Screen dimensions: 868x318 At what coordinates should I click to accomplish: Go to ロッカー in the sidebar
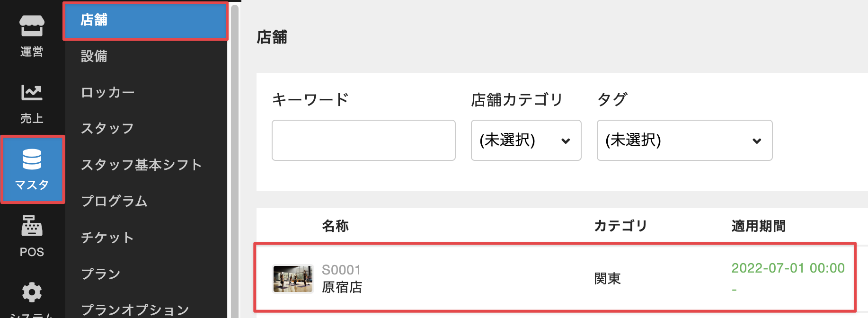click(x=108, y=92)
